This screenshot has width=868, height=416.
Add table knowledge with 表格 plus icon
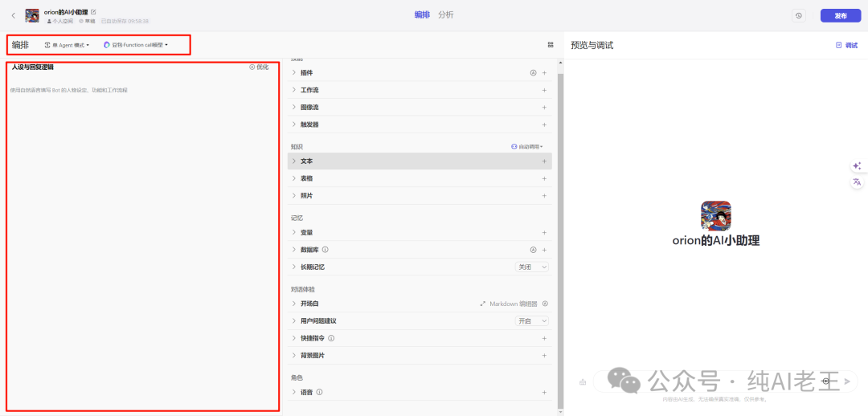point(544,178)
